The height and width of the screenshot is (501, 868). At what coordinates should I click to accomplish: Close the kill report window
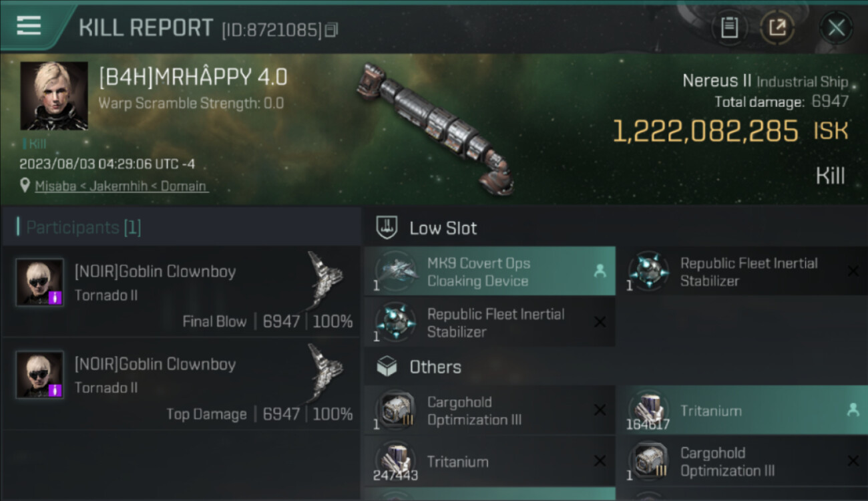click(x=836, y=27)
